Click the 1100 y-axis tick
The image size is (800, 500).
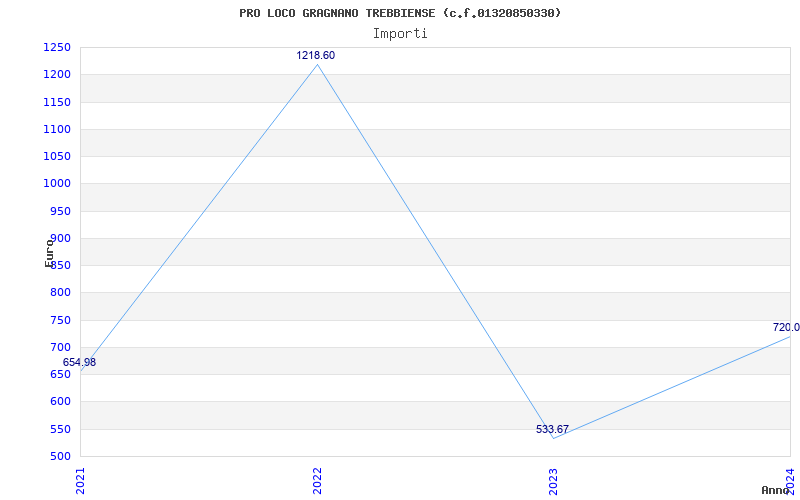57,129
